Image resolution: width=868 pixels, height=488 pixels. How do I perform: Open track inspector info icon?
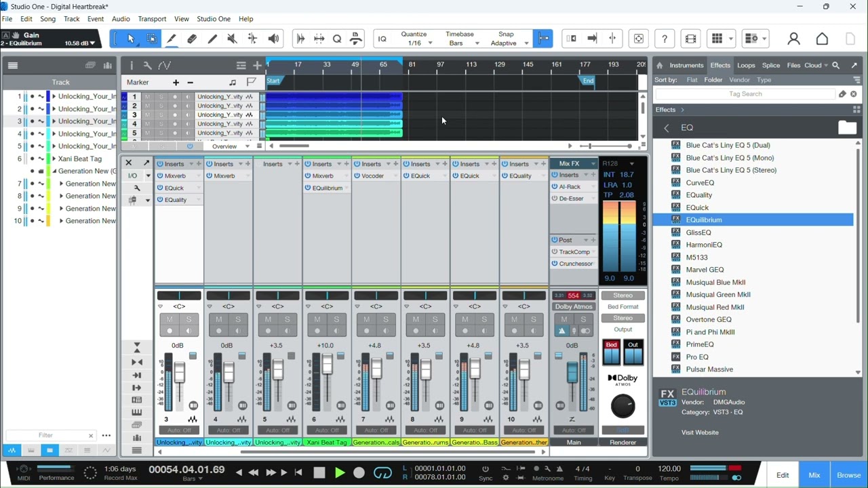[132, 65]
